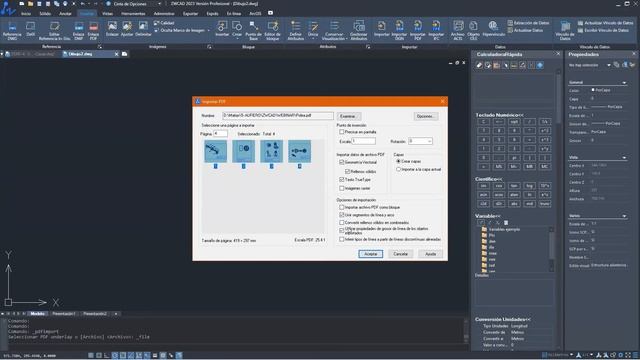The image size is (640, 360).
Task: Collapse the Variables section
Action: tap(488, 216)
